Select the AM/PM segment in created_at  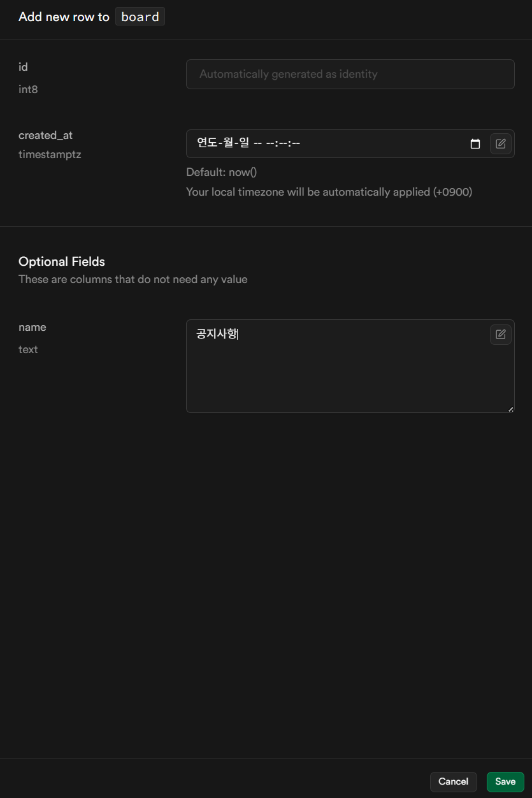pos(258,143)
